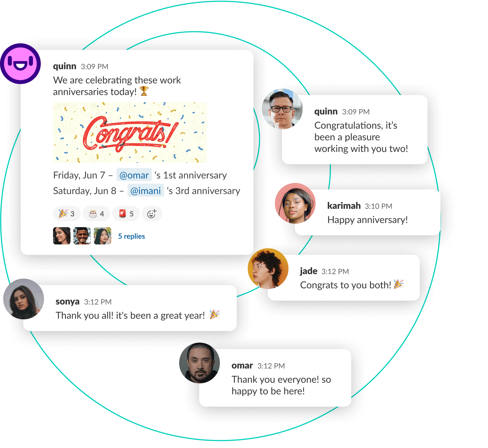Image resolution: width=488 pixels, height=448 pixels.
Task: Click the first thread replier's avatar
Action: (x=62, y=236)
